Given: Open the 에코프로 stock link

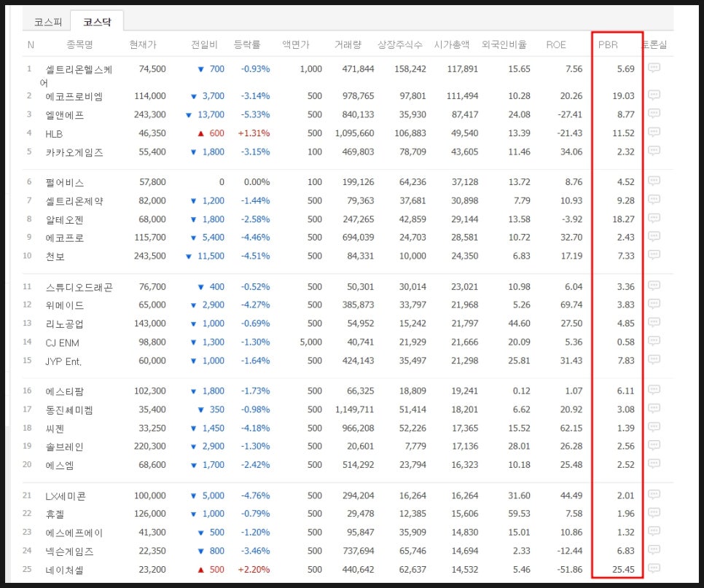Looking at the screenshot, I should tap(65, 238).
